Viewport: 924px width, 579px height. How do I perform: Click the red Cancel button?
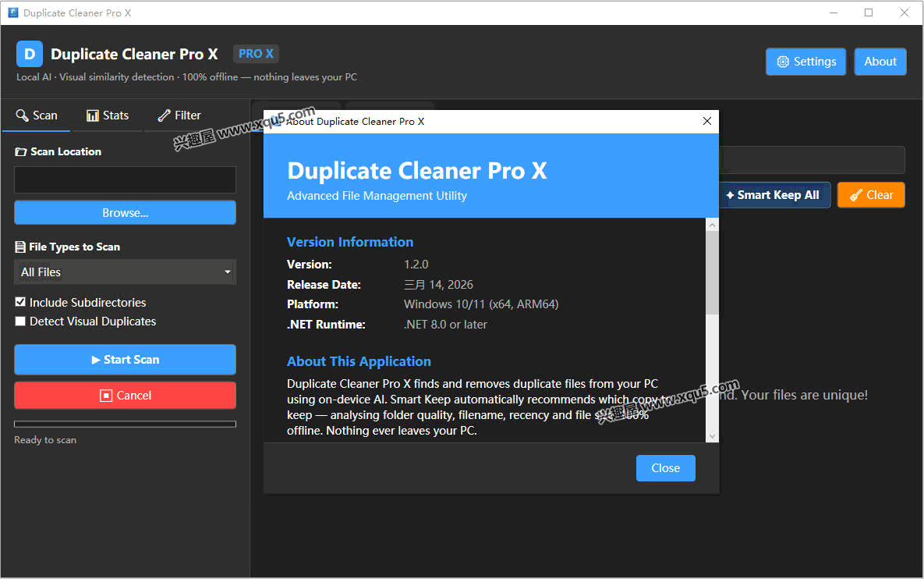(125, 396)
